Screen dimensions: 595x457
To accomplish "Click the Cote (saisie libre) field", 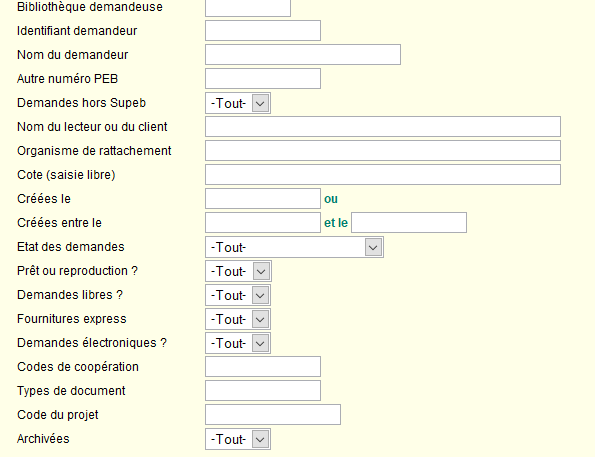I will (383, 175).
